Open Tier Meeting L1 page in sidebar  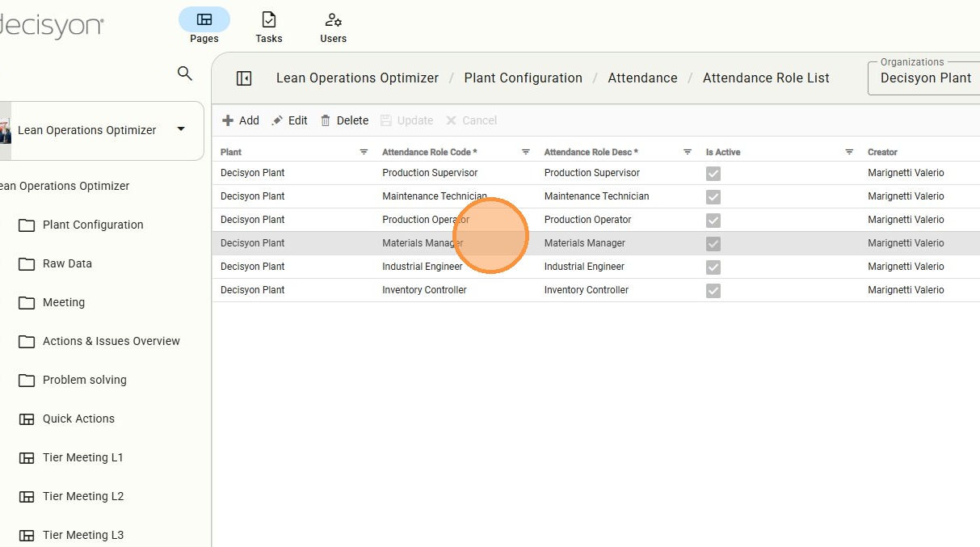82,457
